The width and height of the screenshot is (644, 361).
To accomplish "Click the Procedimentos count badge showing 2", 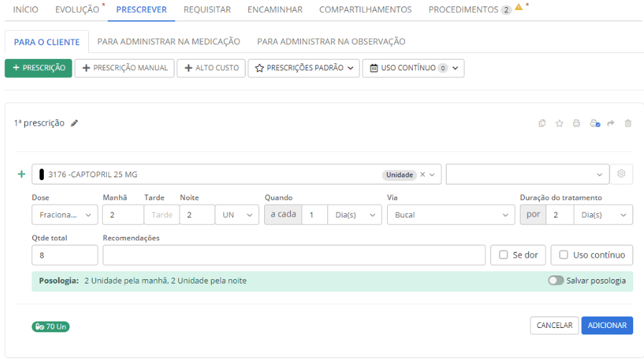I will 506,10.
